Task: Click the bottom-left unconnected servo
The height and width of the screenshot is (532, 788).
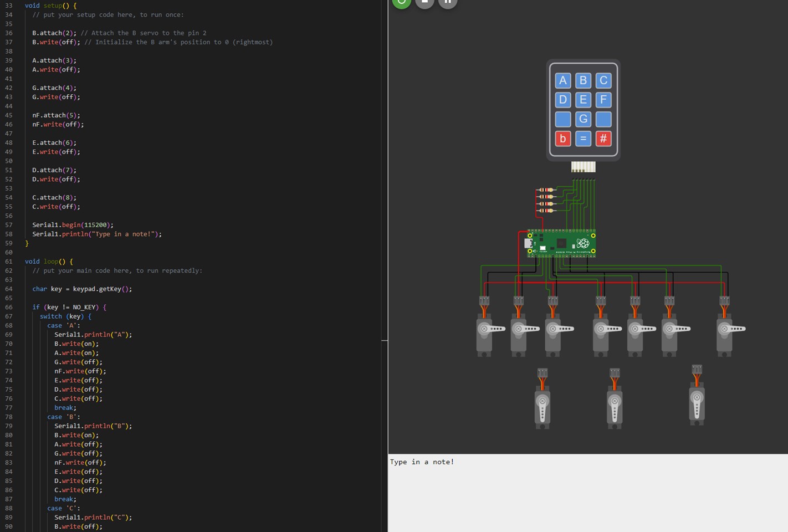Action: coord(543,405)
